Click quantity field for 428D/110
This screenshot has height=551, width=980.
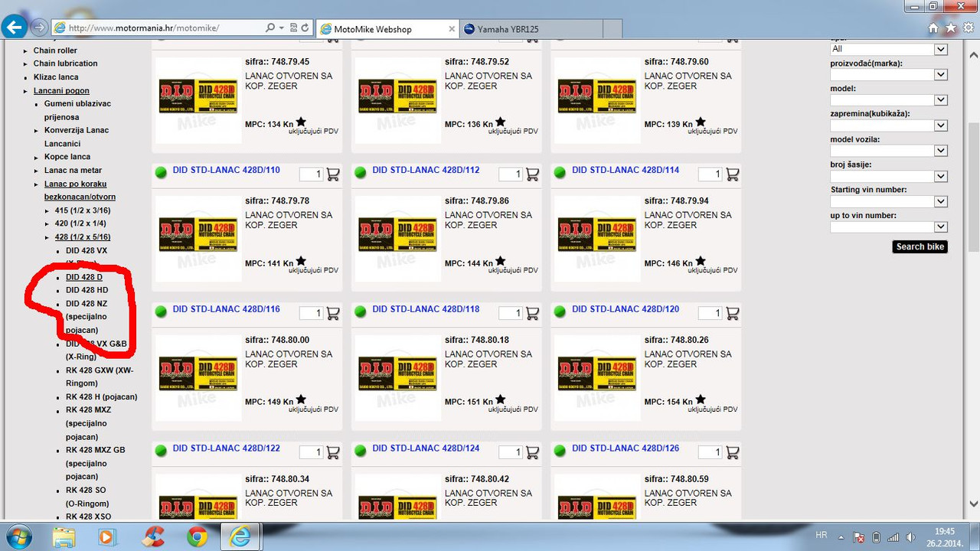tap(311, 174)
